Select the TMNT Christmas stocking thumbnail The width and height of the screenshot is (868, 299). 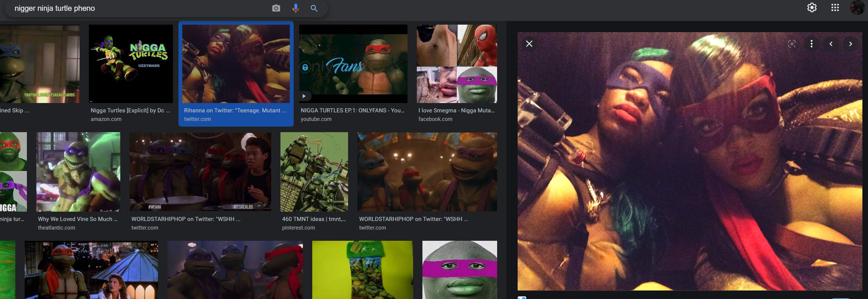click(x=362, y=270)
